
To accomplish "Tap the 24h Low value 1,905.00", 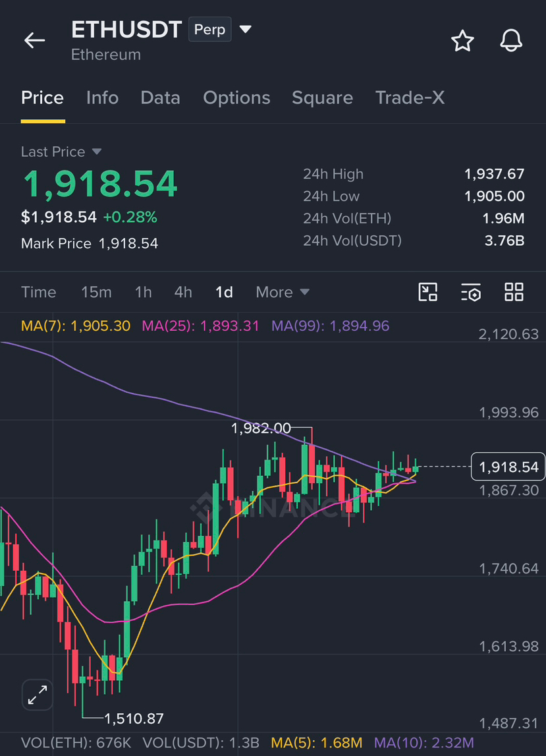I will 494,196.
